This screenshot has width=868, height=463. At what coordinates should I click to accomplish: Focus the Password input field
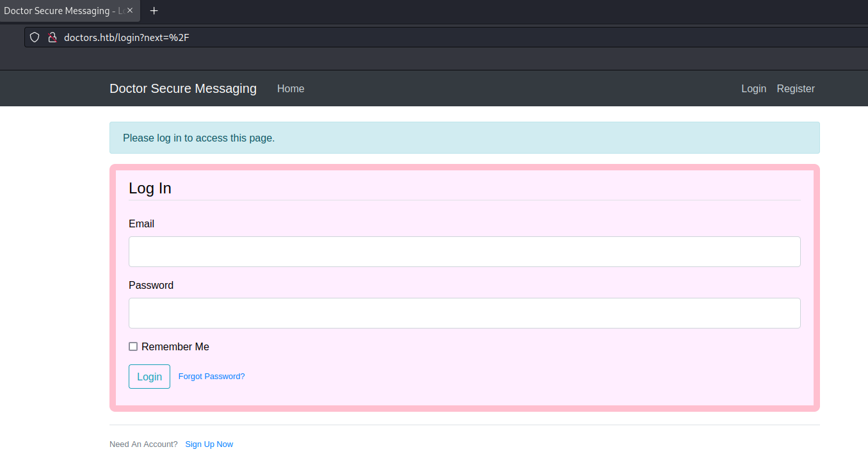click(465, 313)
